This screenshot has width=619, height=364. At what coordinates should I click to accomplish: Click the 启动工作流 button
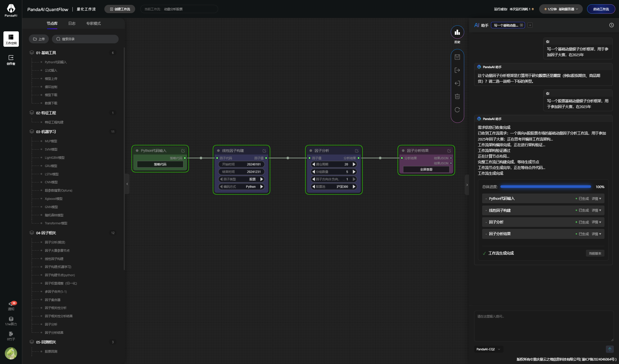click(x=601, y=9)
